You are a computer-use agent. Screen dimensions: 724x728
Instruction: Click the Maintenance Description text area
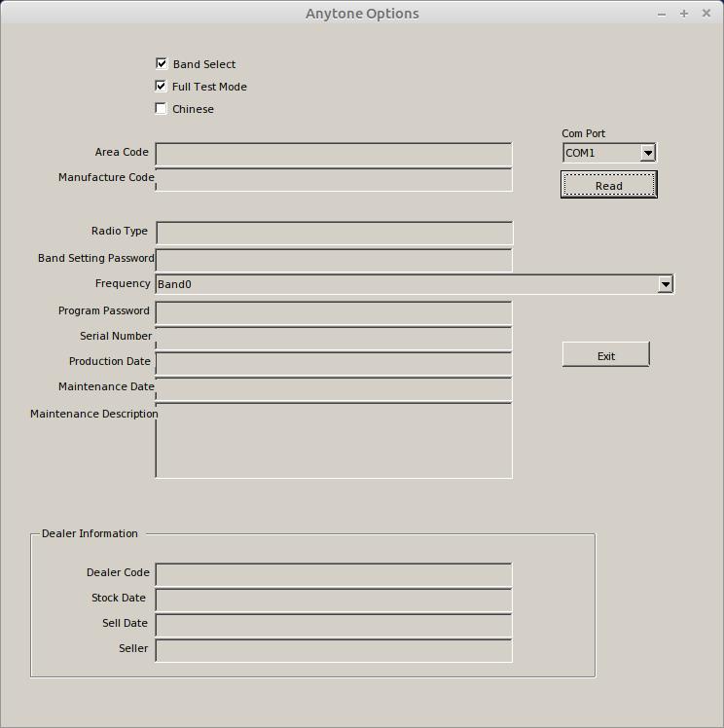pos(334,441)
